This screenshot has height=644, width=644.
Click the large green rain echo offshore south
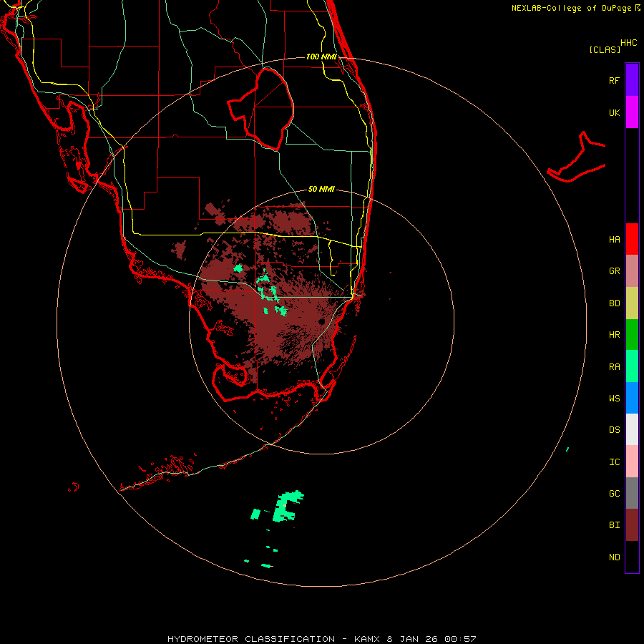coord(288,506)
